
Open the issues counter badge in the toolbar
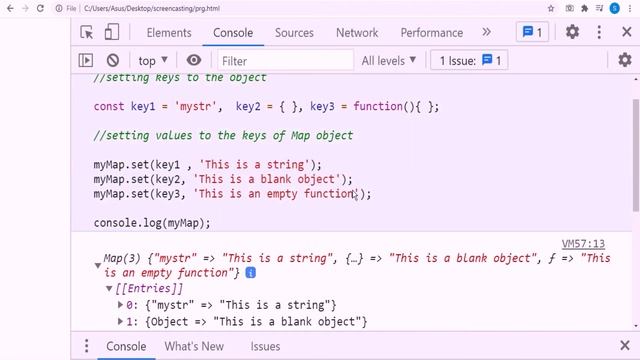pos(532,32)
